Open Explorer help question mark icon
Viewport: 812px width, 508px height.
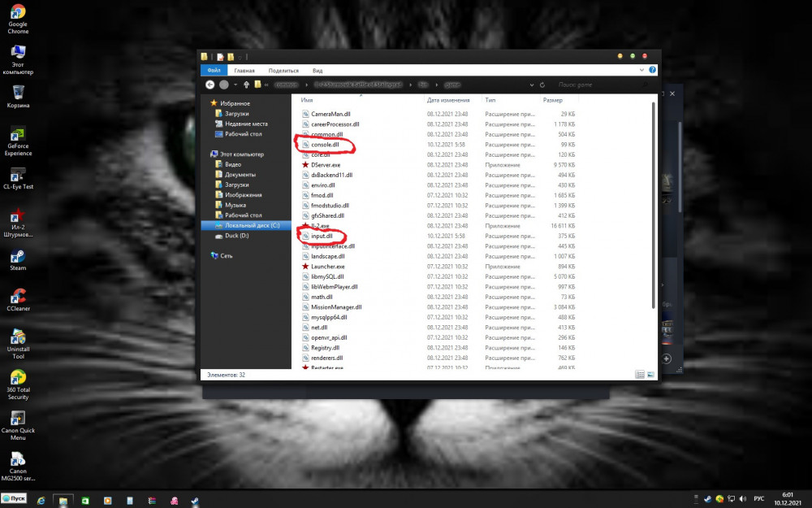[652, 70]
